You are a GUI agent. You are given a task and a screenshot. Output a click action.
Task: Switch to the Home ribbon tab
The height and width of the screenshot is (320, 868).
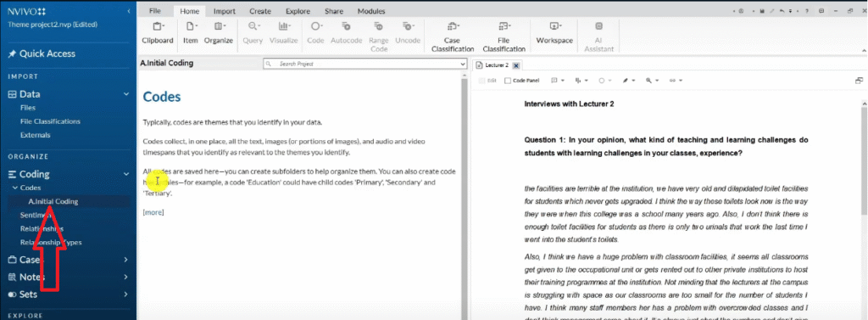click(189, 11)
